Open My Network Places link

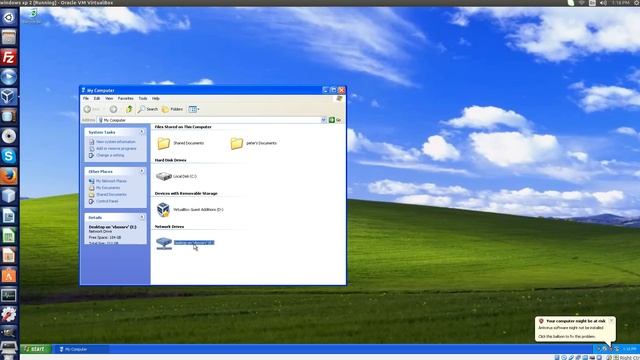point(111,181)
